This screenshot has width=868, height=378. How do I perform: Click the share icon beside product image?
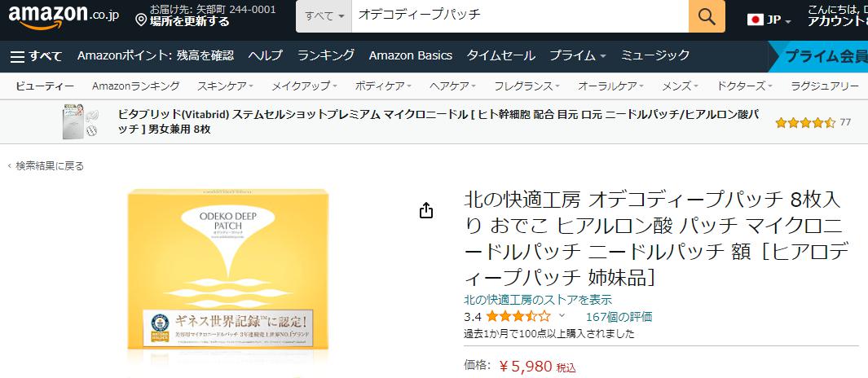coord(425,210)
